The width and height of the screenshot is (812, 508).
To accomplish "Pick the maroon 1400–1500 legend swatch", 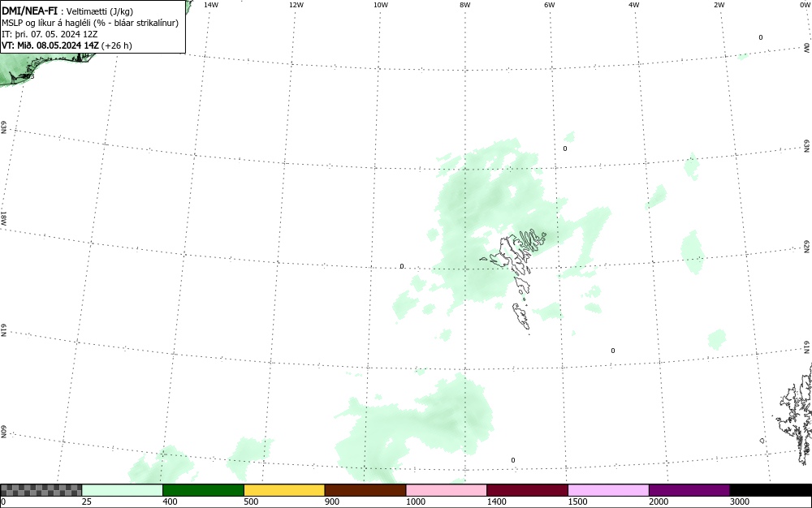I will pyautogui.click(x=527, y=490).
